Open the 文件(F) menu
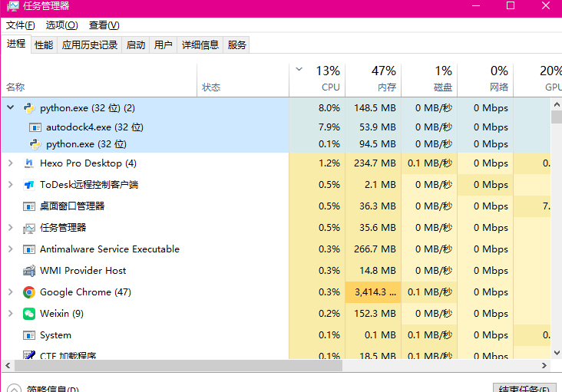The image size is (562, 392). tap(21, 25)
